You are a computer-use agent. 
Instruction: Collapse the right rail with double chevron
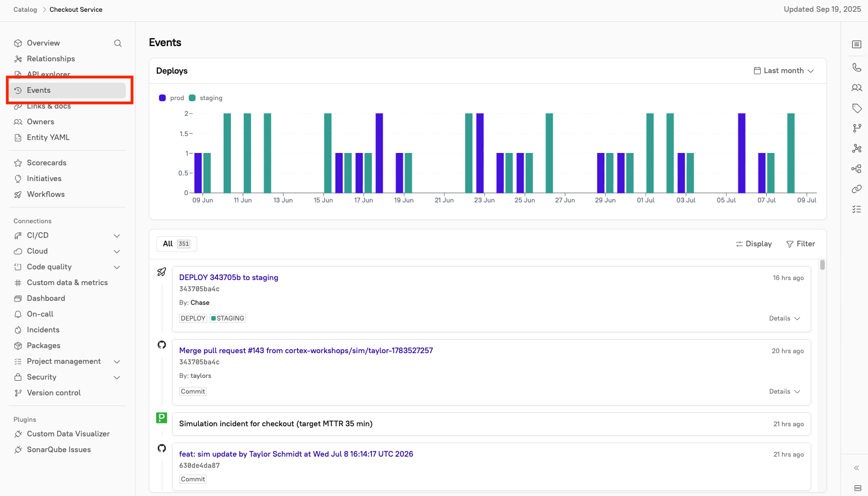[x=857, y=468]
